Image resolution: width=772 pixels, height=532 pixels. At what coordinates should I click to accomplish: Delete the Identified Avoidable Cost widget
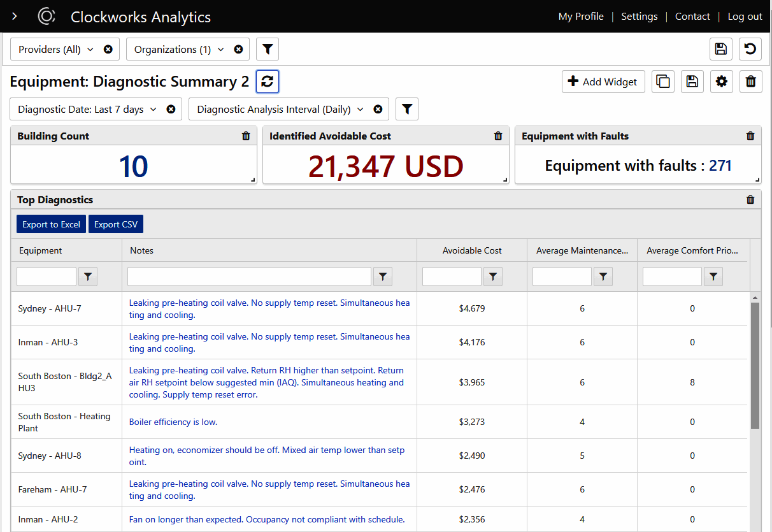coord(498,136)
